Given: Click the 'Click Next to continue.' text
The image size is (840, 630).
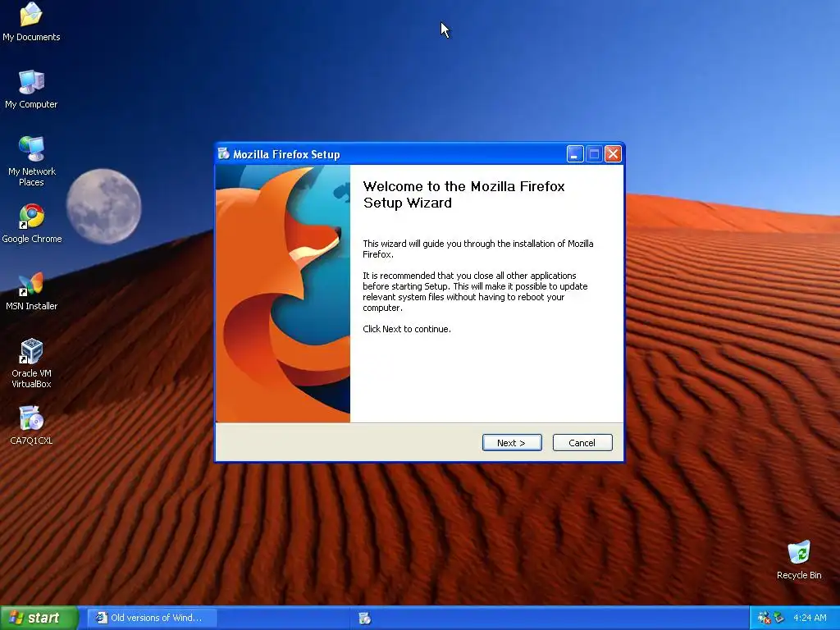Looking at the screenshot, I should pyautogui.click(x=407, y=329).
